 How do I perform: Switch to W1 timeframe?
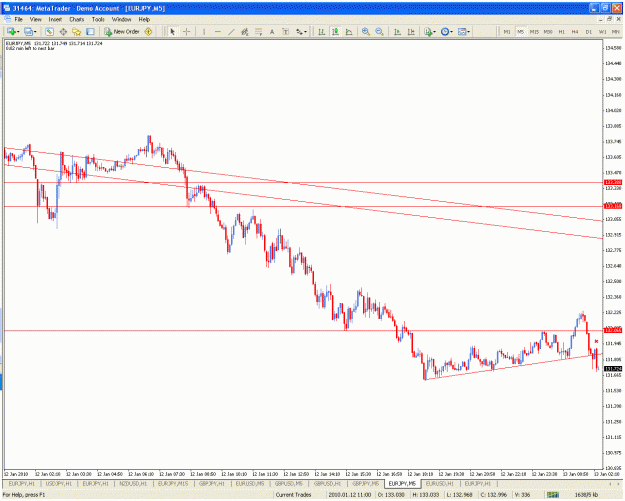coord(602,31)
